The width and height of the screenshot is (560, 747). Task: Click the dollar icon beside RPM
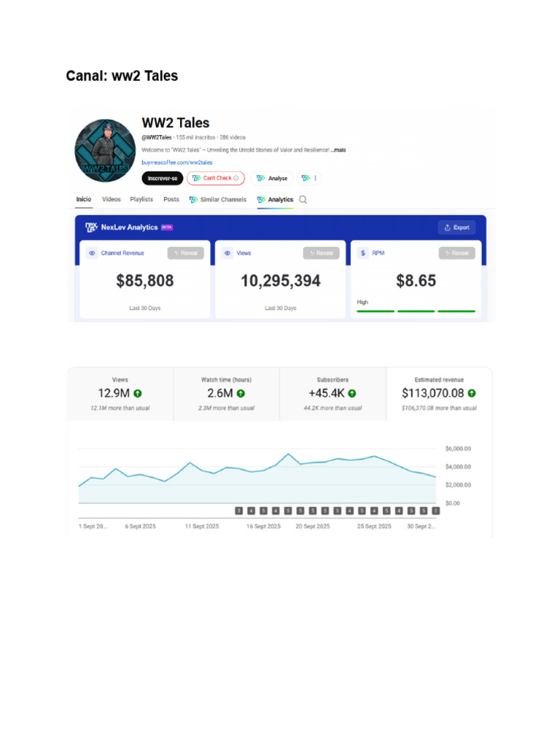[363, 253]
